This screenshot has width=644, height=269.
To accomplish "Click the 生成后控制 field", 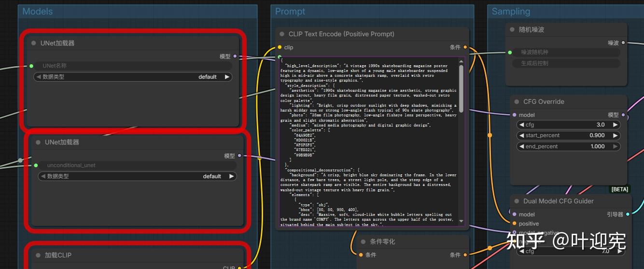I will (x=566, y=63).
